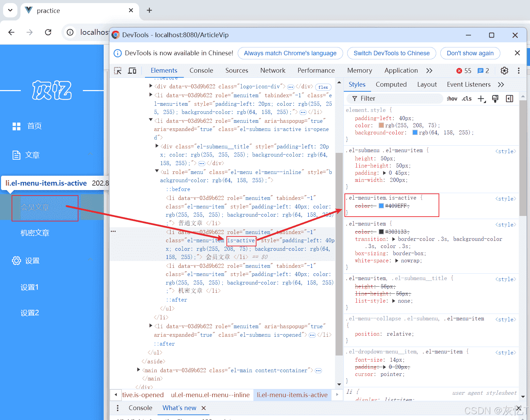Click the 设置 gear icon in sidebar
The image size is (530, 420).
(x=16, y=261)
